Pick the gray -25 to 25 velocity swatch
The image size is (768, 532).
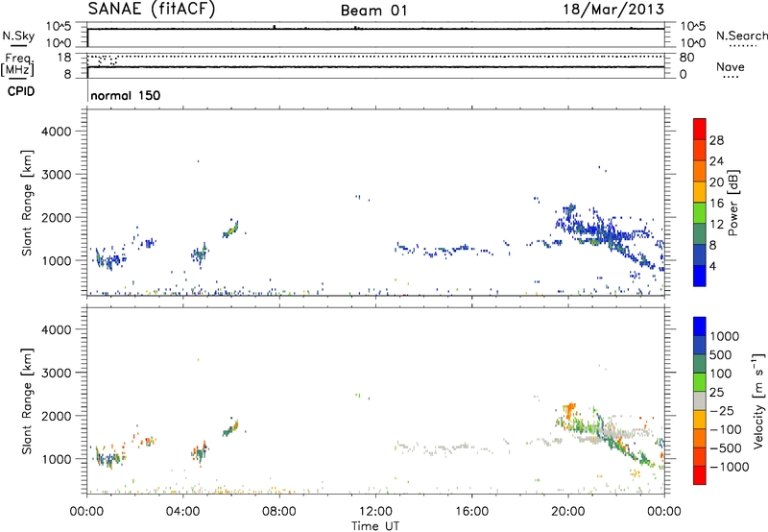[700, 400]
